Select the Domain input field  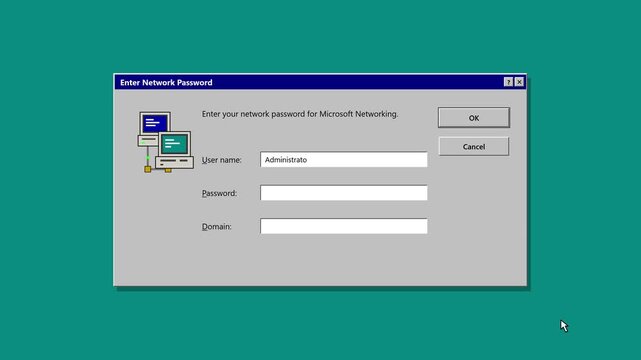click(343, 226)
